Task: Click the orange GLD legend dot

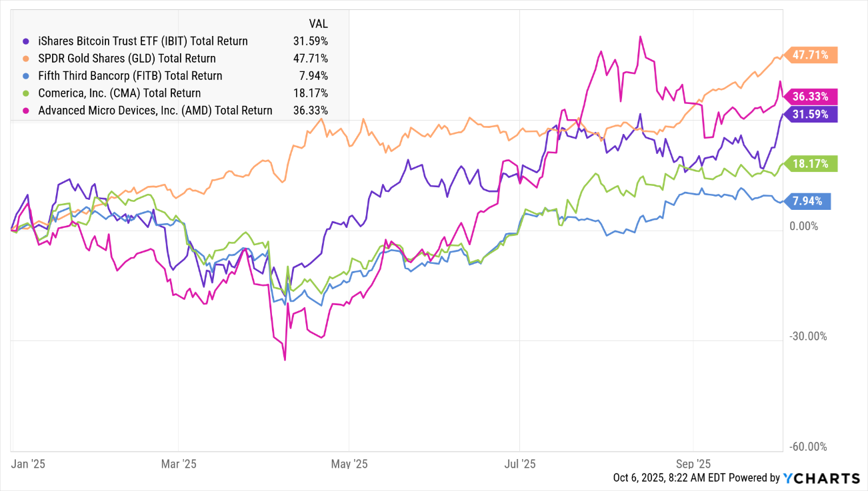Action: coord(26,59)
